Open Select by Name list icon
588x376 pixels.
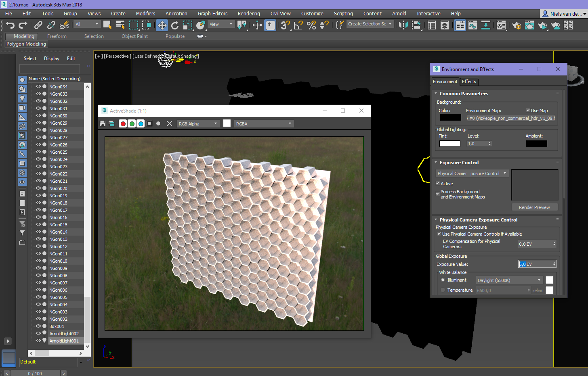120,25
